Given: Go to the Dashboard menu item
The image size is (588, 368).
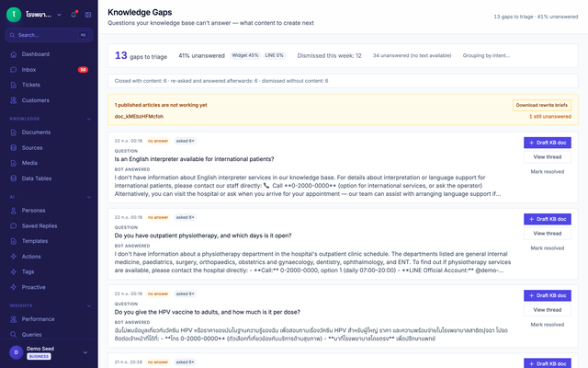Looking at the screenshot, I should [49, 54].
